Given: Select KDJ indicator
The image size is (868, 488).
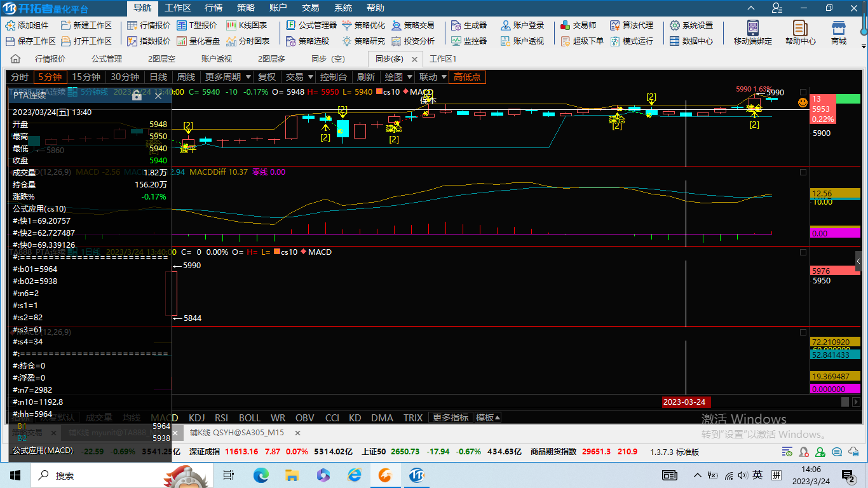Looking at the screenshot, I should pyautogui.click(x=197, y=417).
